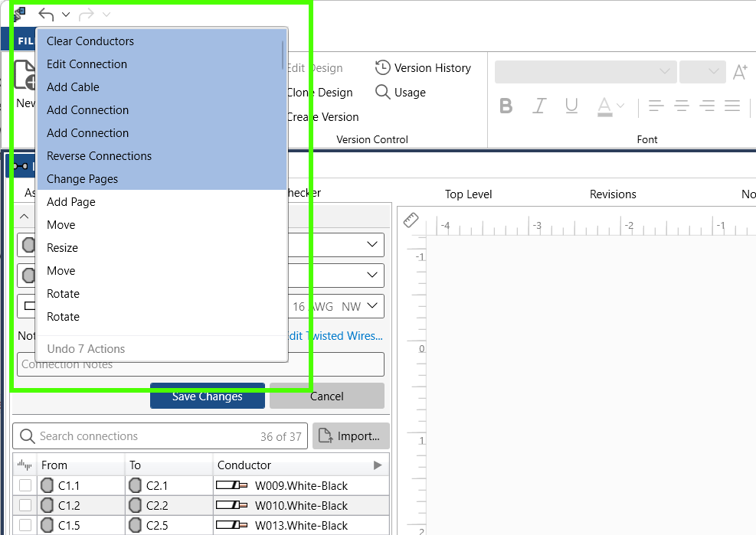The width and height of the screenshot is (756, 535).
Task: Click the Usage magnifier icon
Action: pos(382,92)
